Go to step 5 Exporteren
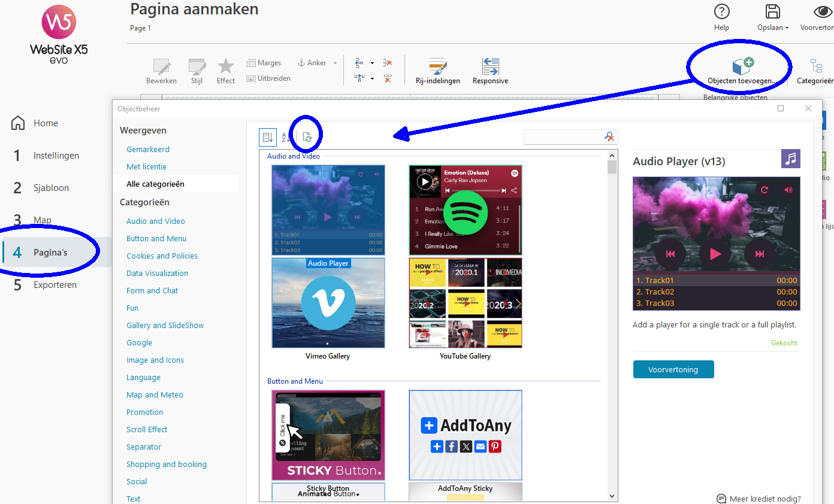Image resolution: width=834 pixels, height=504 pixels. (56, 285)
